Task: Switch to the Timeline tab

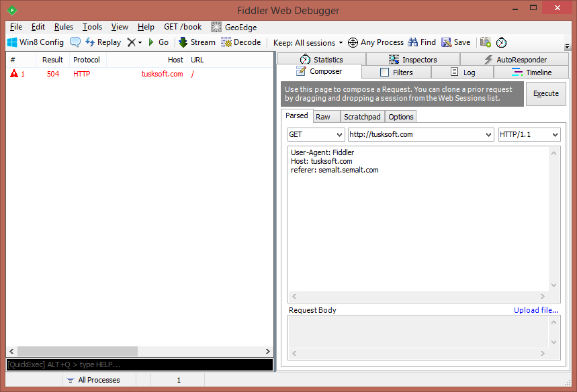Action: pos(531,72)
